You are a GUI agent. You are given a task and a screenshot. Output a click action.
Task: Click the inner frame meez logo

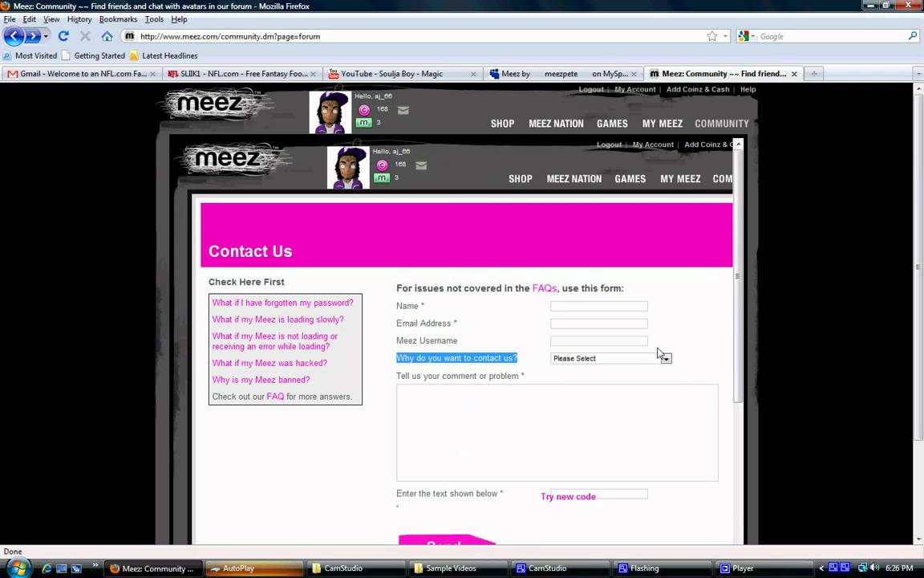pyautogui.click(x=232, y=159)
